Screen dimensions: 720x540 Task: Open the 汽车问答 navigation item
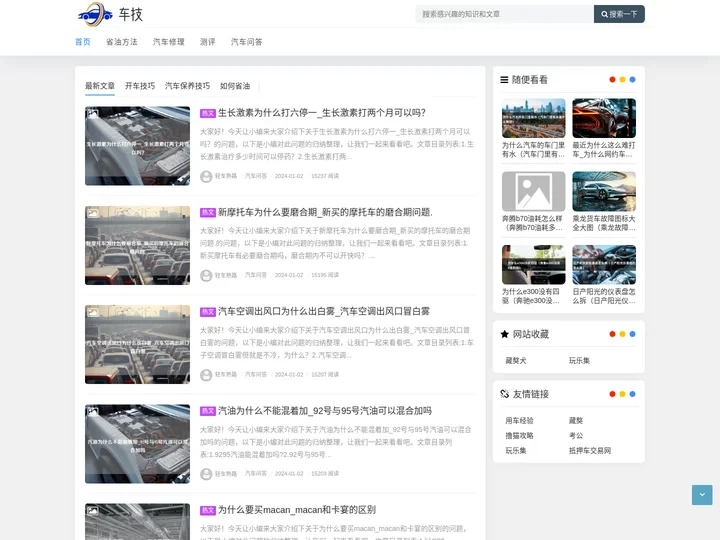tap(247, 42)
